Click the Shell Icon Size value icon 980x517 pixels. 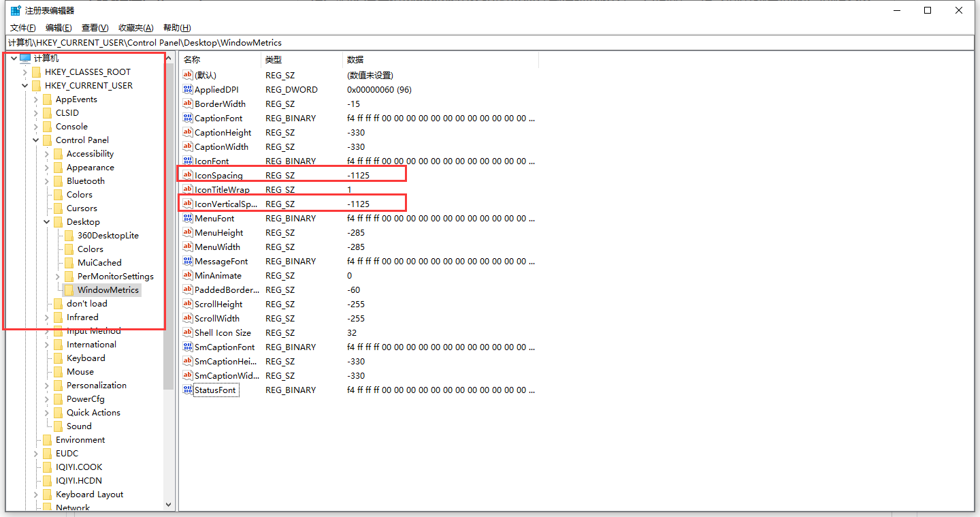tap(188, 332)
